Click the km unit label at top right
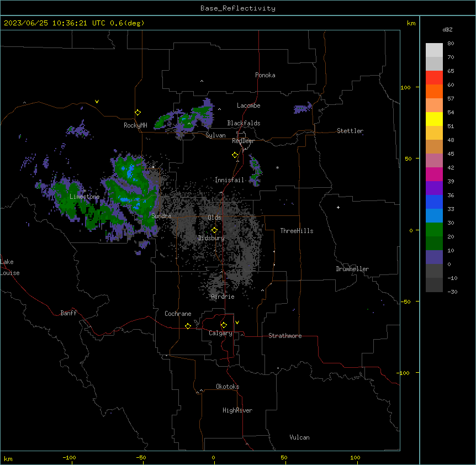 click(x=411, y=23)
